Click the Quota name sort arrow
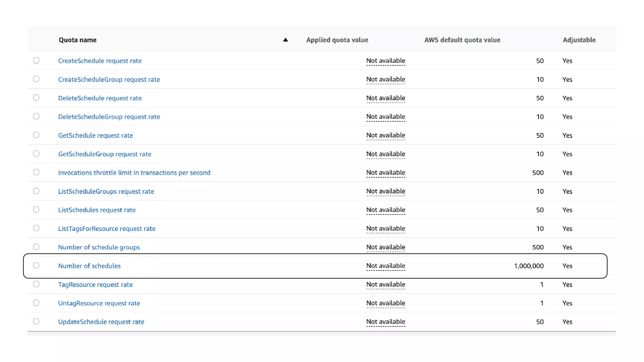Image resolution: width=644 pixels, height=362 pixels. pos(285,40)
